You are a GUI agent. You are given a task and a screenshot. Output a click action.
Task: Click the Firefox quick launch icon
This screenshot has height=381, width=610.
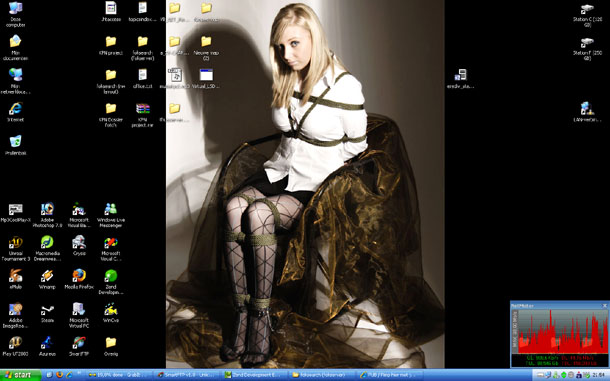(60, 375)
